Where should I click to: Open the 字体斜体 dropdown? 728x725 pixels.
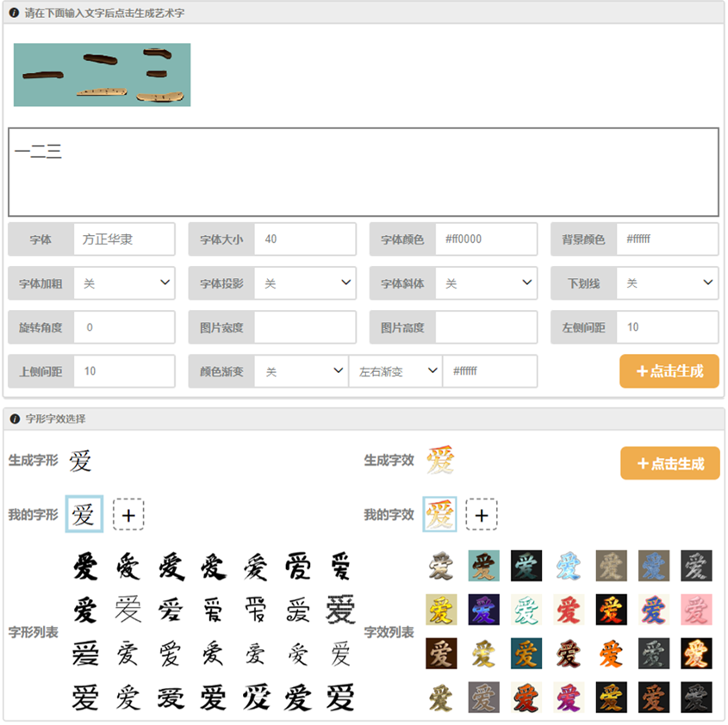(486, 282)
